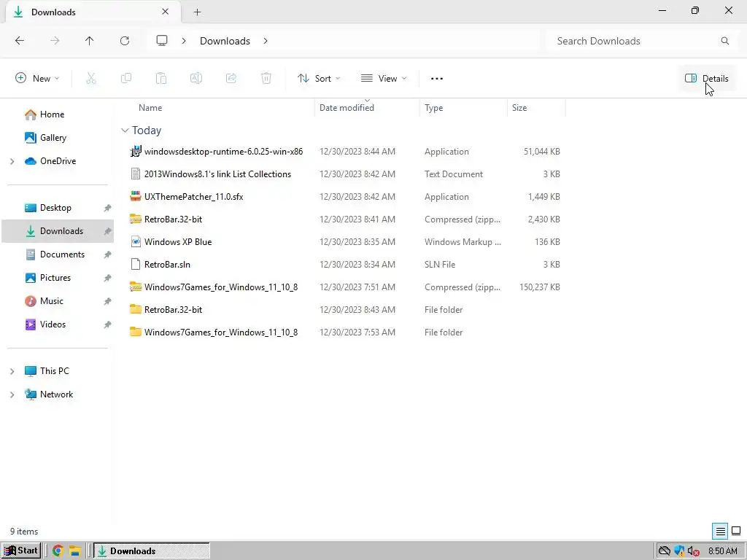This screenshot has height=560, width=747.
Task: Go up one folder level
Action: click(x=89, y=41)
